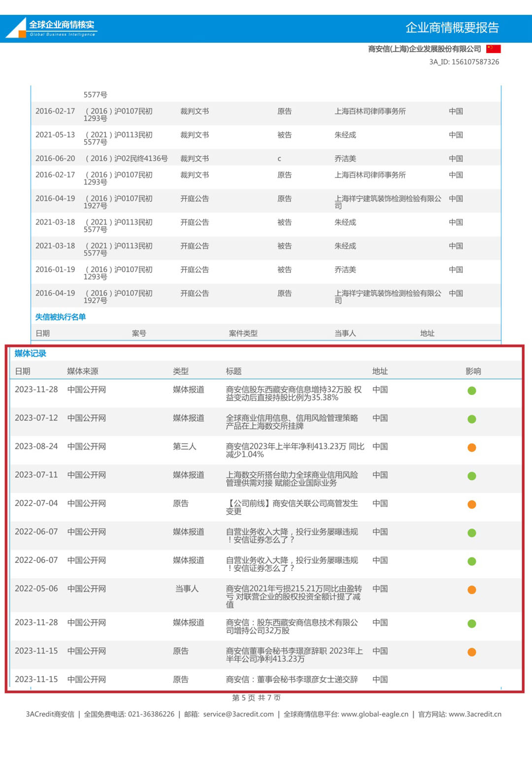
Task: Click 乔洁美 in the 2016-06-20 row
Action: (x=345, y=158)
